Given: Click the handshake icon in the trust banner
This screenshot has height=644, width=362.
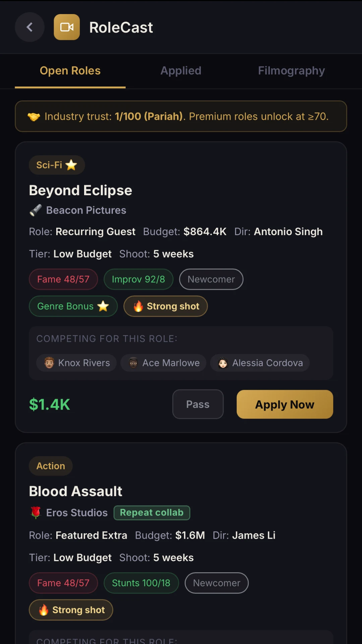Looking at the screenshot, I should pos(34,117).
